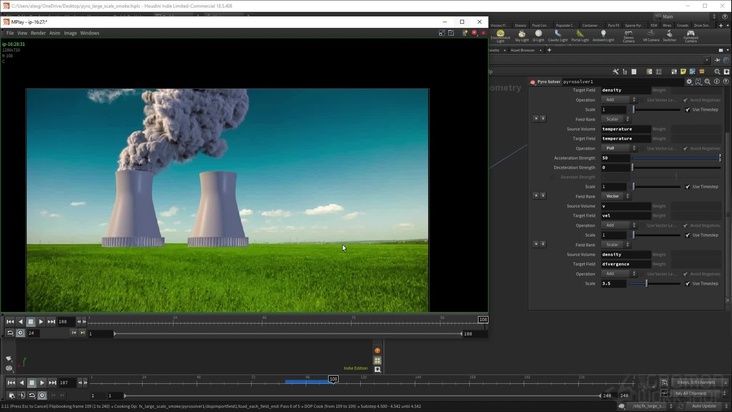
Task: Click the wrench icon in network toolbar
Action: (x=616, y=71)
